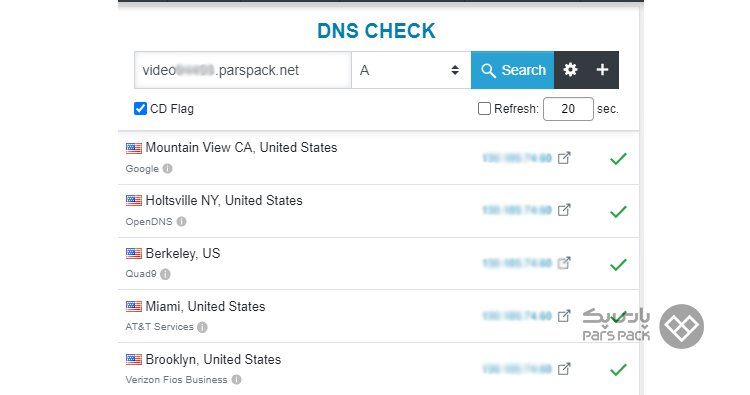The image size is (750, 395).
Task: Open the A record type dropdown
Action: click(411, 70)
